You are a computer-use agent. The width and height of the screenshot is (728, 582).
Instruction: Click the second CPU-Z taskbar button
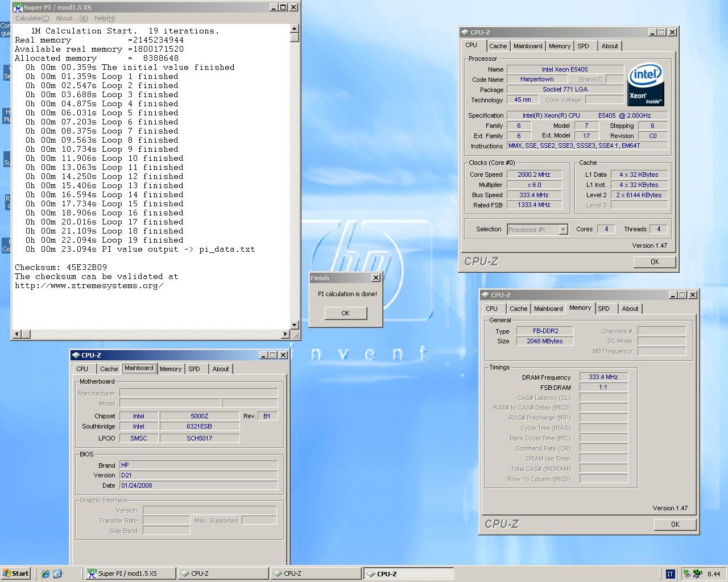[316, 573]
